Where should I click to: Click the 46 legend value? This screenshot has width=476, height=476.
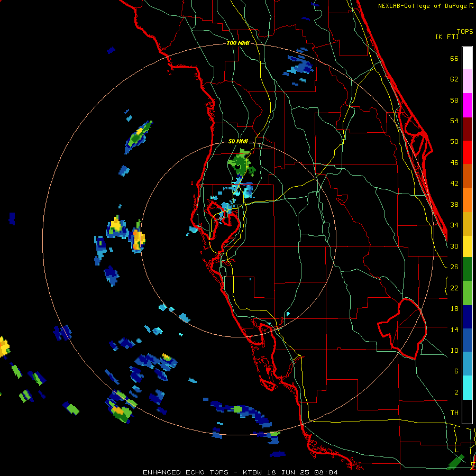coord(454,163)
